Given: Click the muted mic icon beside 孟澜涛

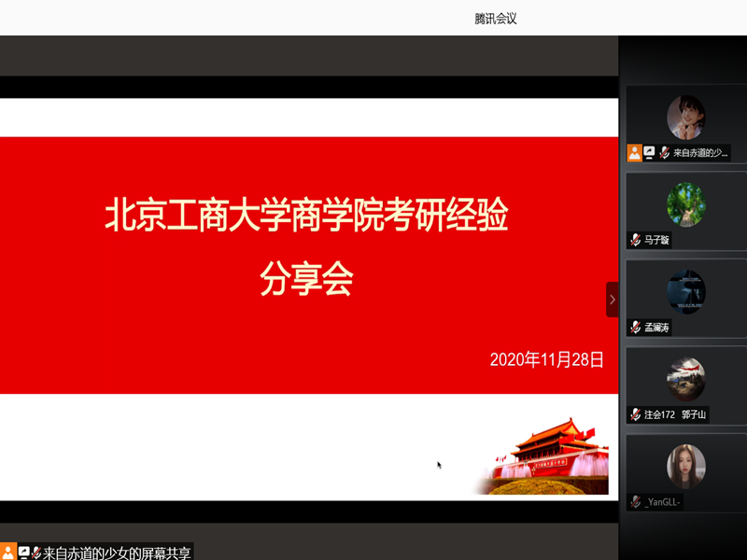Looking at the screenshot, I should pos(633,324).
